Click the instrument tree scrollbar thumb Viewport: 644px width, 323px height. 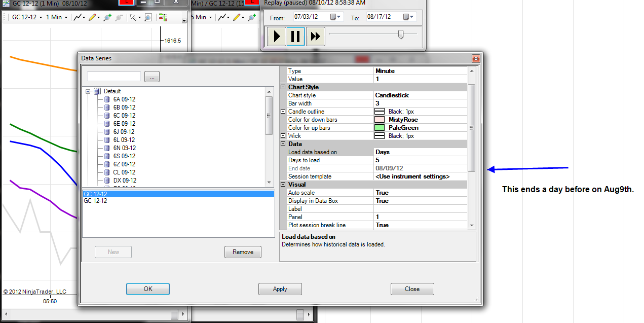[269, 116]
